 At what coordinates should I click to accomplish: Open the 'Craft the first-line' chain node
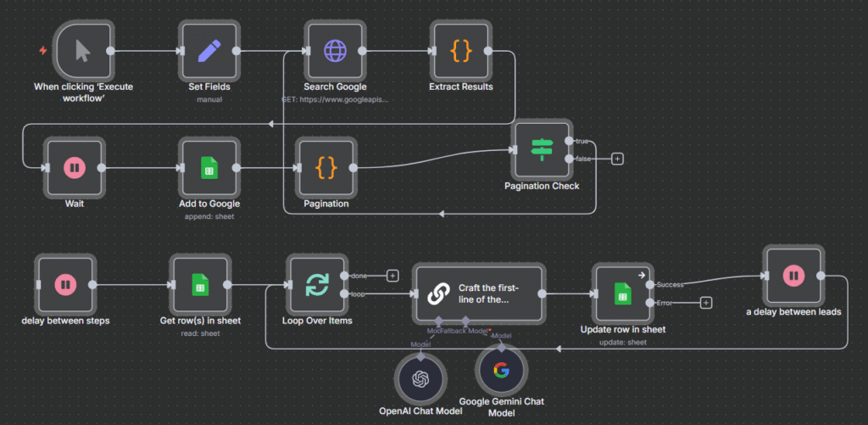pyautogui.click(x=479, y=294)
